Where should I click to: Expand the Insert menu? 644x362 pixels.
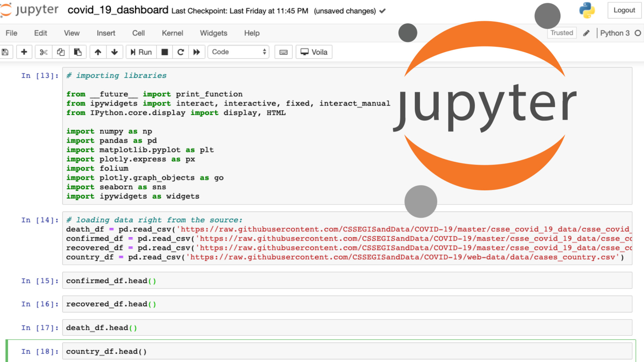coord(105,33)
